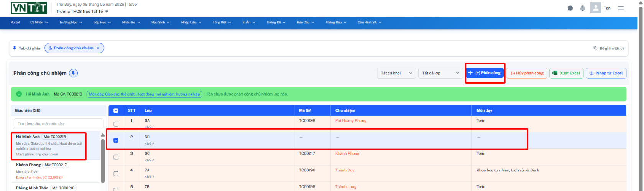The height and width of the screenshot is (191, 644).
Task: Open the chat messages icon
Action: (x=570, y=8)
